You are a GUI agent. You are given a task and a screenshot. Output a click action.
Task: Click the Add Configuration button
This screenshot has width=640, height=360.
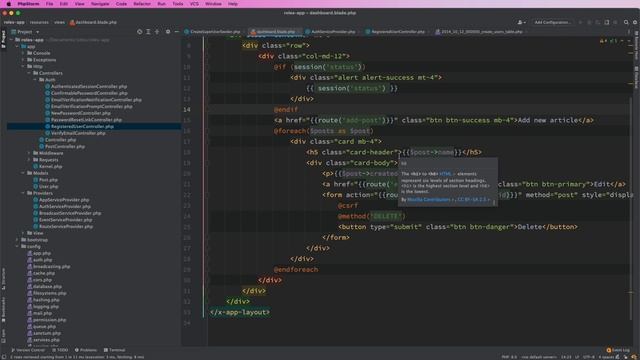(x=553, y=22)
